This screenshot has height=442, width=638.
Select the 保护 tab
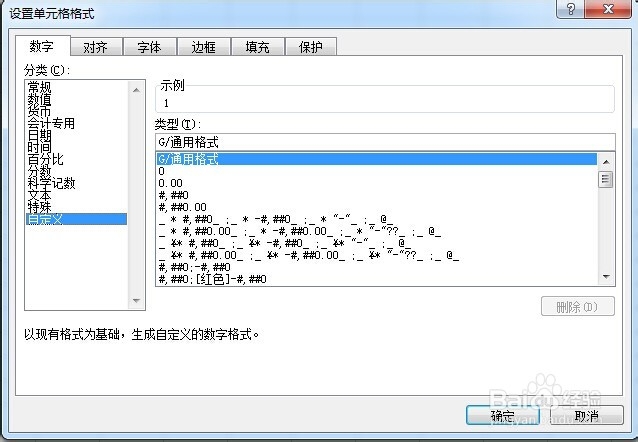[311, 47]
